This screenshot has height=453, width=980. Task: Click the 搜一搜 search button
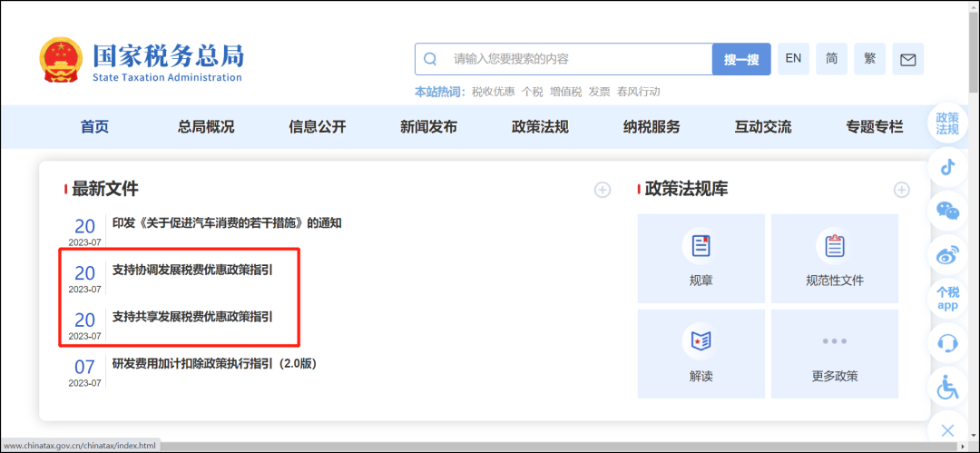[741, 59]
